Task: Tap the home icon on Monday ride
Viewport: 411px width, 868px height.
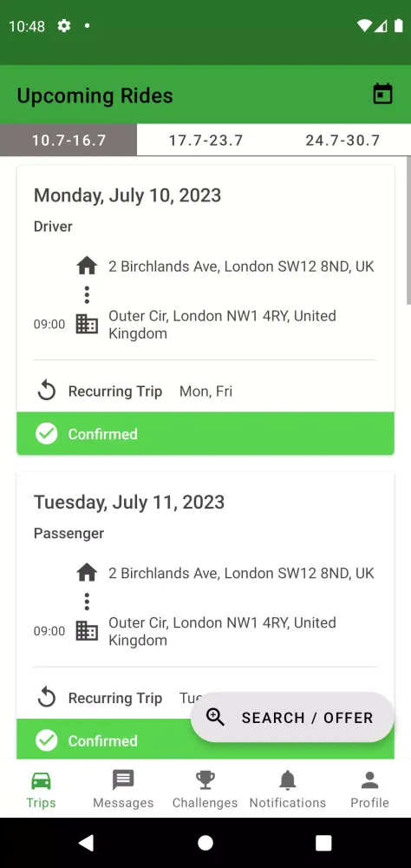Action: [87, 266]
